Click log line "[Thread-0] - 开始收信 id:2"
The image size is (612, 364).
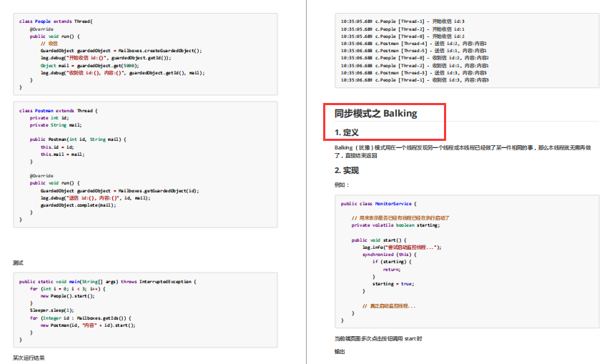(403, 36)
